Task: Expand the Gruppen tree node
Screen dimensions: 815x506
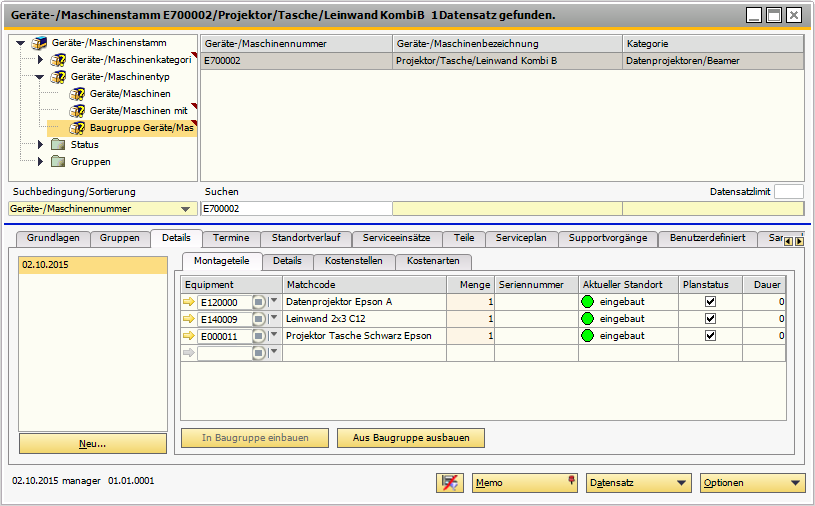Action: tap(41, 162)
